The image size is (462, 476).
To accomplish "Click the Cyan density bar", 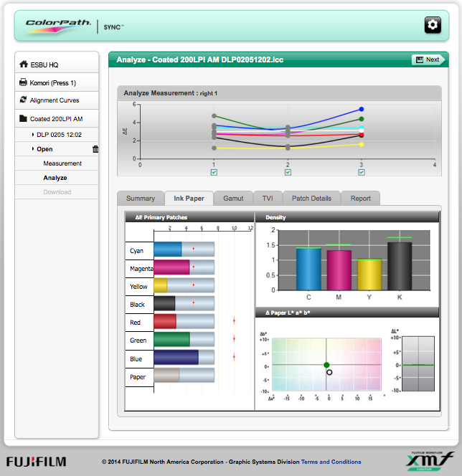I will tap(308, 269).
